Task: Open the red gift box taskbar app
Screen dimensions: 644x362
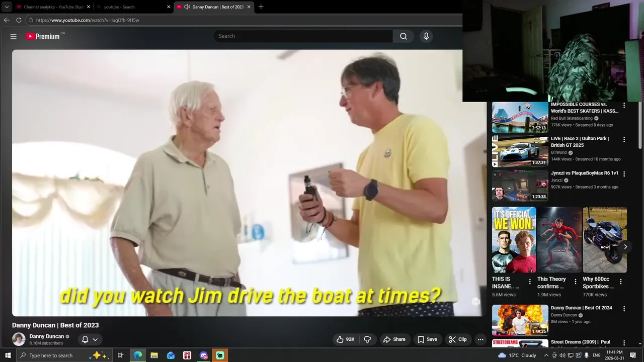Action: pos(187,355)
